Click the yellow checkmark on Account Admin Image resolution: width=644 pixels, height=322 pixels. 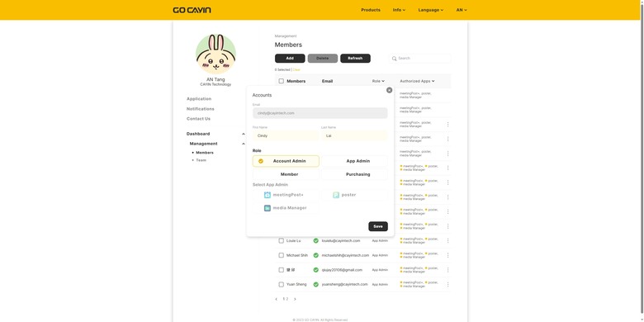tap(260, 161)
